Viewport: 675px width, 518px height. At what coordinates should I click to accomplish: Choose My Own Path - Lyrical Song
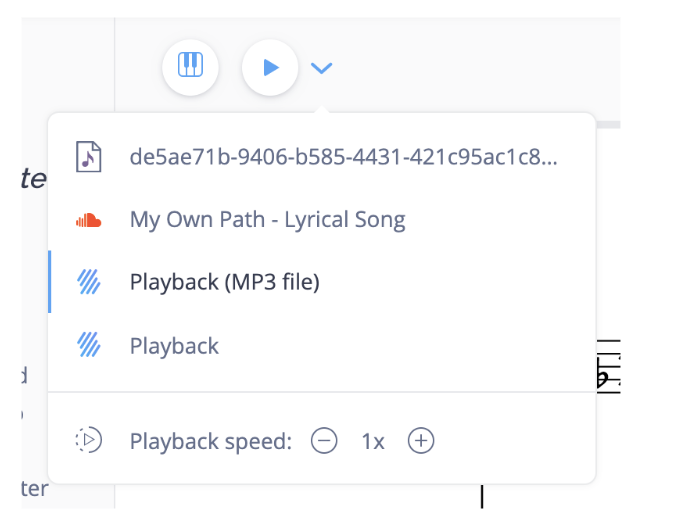pyautogui.click(x=322, y=220)
